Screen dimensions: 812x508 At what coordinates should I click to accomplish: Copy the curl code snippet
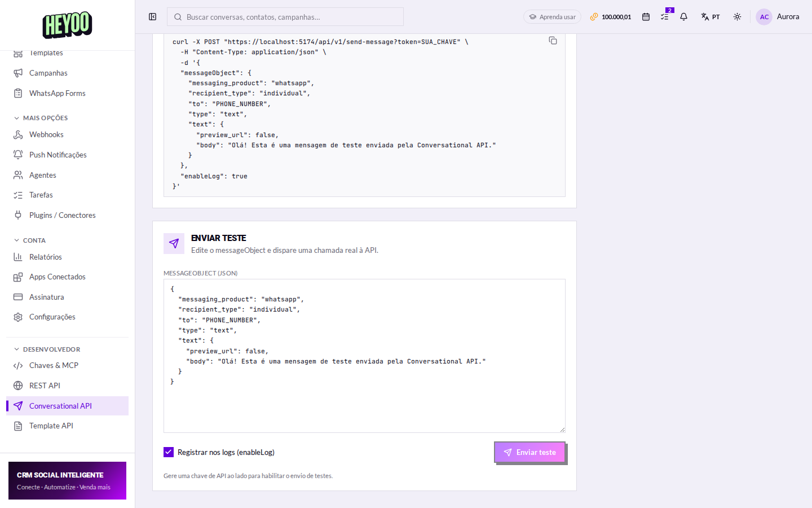coord(553,41)
